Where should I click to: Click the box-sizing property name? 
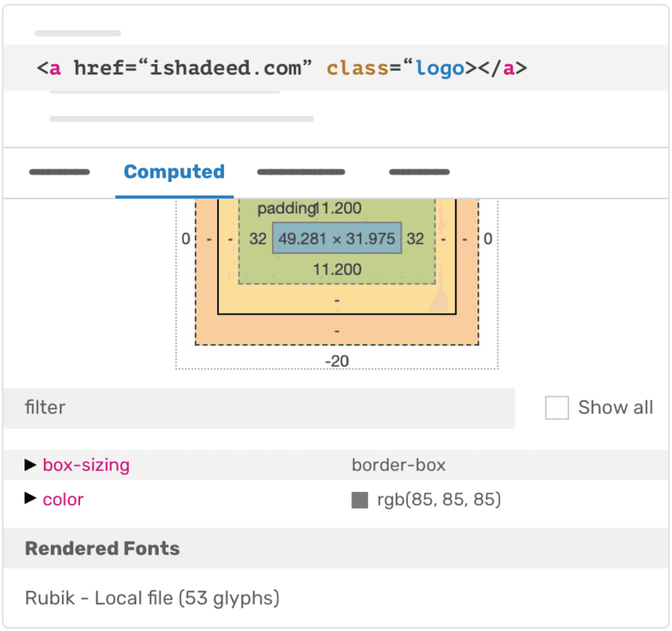[86, 465]
